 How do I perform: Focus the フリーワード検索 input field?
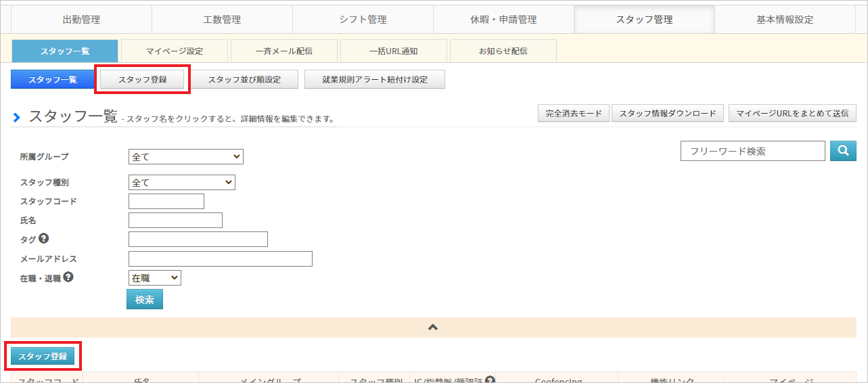click(753, 151)
